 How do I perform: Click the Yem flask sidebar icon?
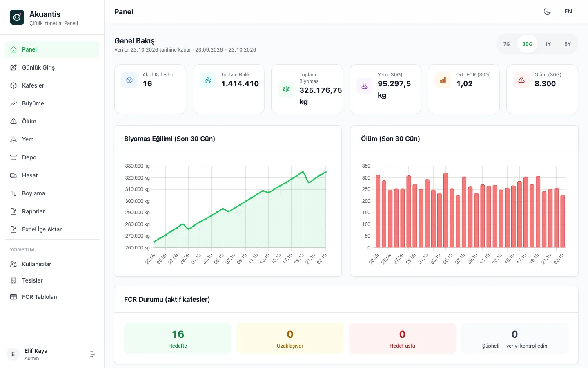coord(13,139)
